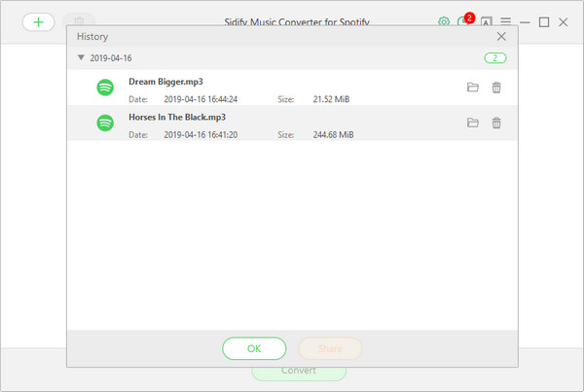Confirm with the OK button
The height and width of the screenshot is (392, 584).
point(254,348)
